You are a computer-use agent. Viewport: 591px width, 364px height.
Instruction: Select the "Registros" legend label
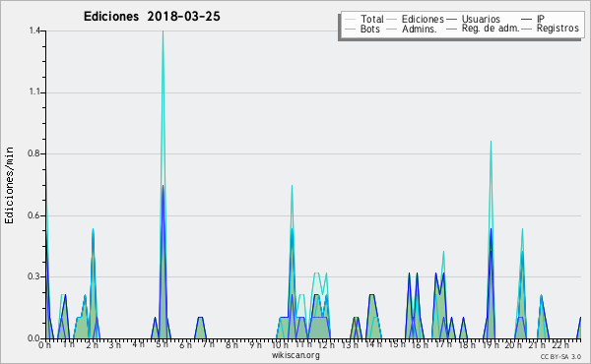pyautogui.click(x=558, y=29)
